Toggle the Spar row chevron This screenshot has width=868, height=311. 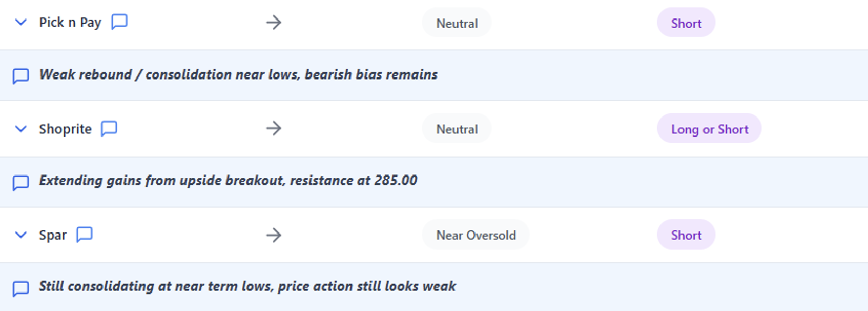click(x=20, y=235)
